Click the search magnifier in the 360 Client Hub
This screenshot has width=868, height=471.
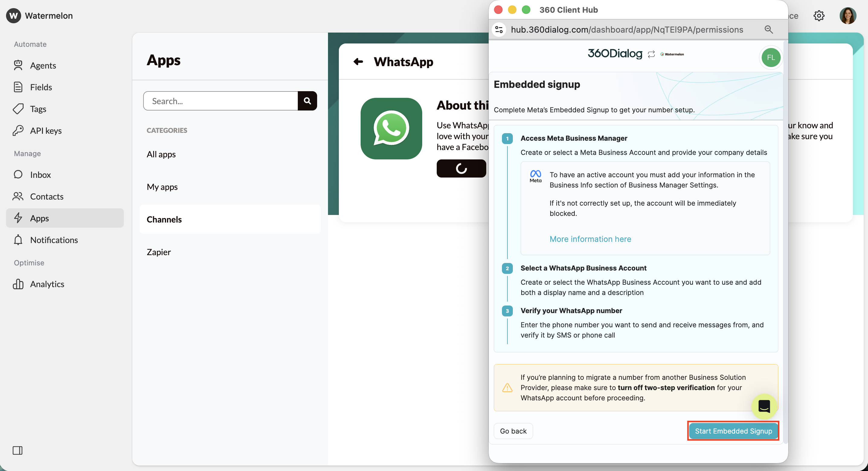pyautogui.click(x=769, y=29)
